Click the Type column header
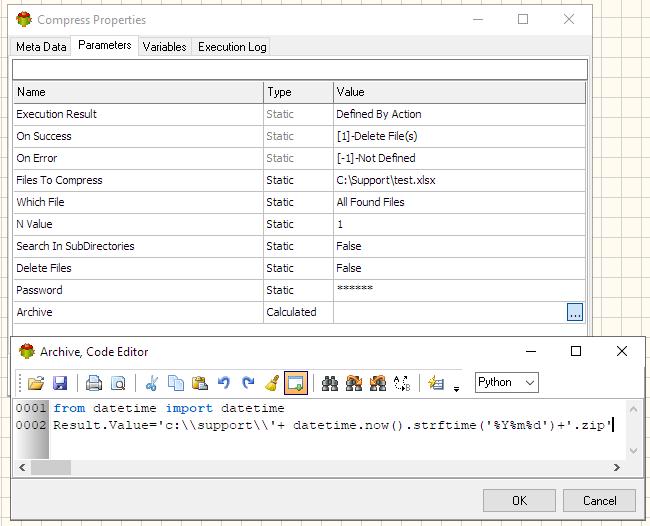650x526 pixels. [298, 92]
